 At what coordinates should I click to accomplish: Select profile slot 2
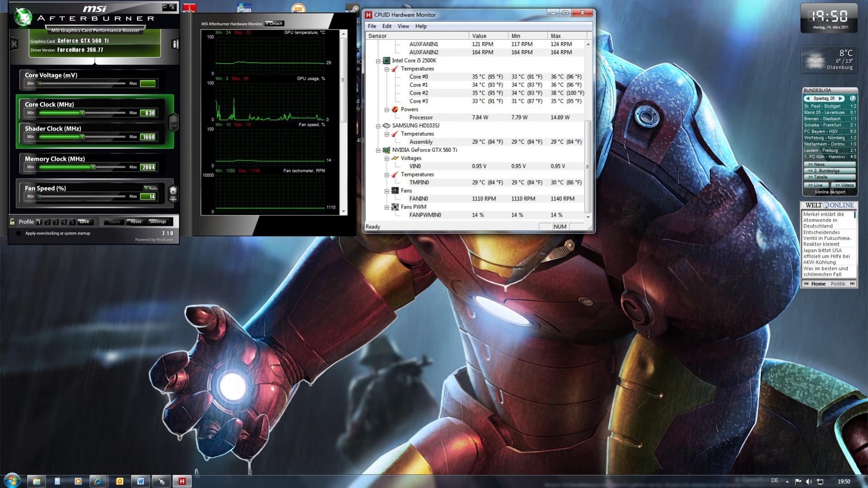47,222
